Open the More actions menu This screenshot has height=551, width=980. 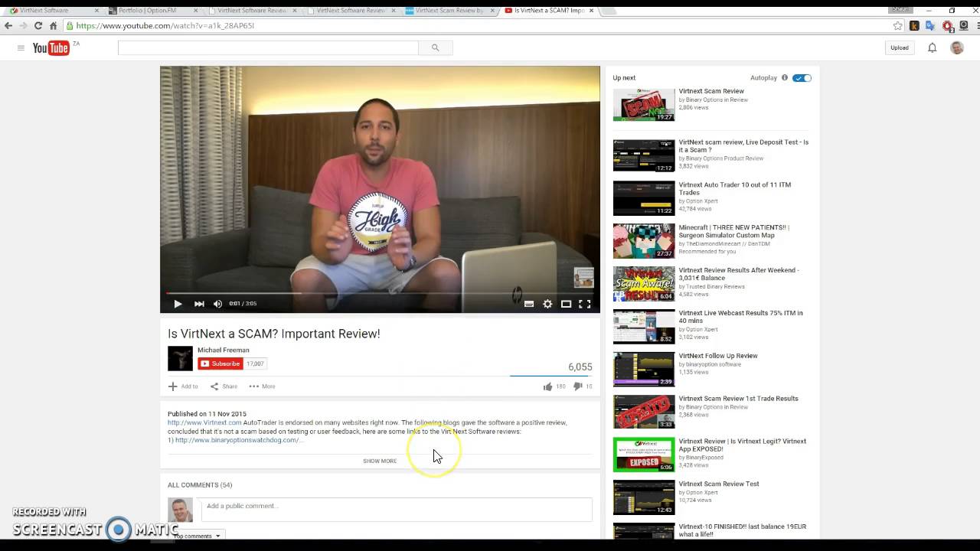tap(262, 386)
